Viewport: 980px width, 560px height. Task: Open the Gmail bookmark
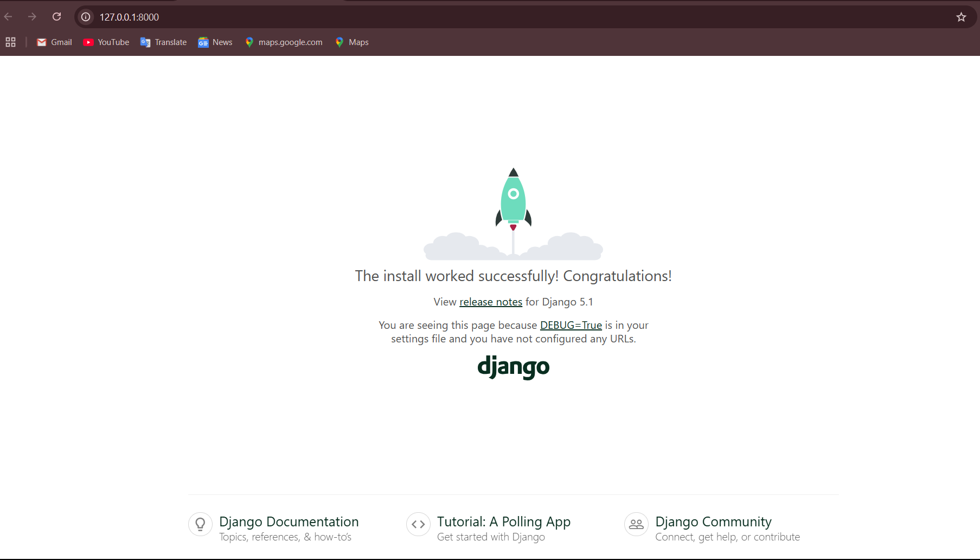54,42
